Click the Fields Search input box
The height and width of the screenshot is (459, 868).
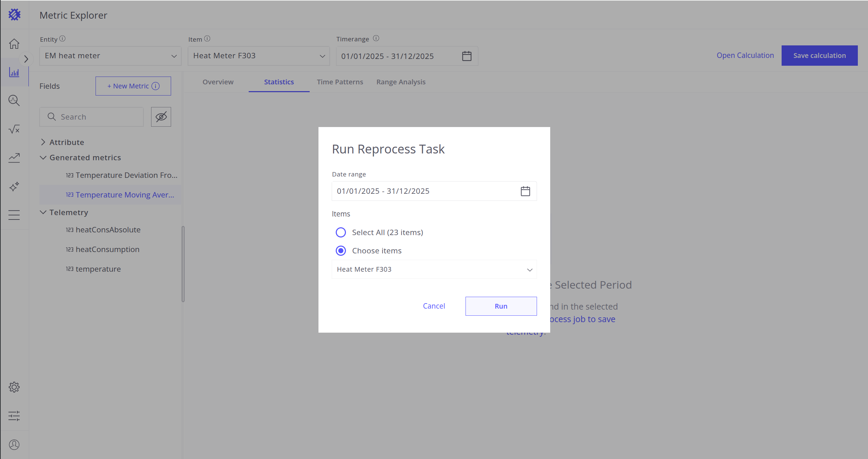pyautogui.click(x=97, y=117)
